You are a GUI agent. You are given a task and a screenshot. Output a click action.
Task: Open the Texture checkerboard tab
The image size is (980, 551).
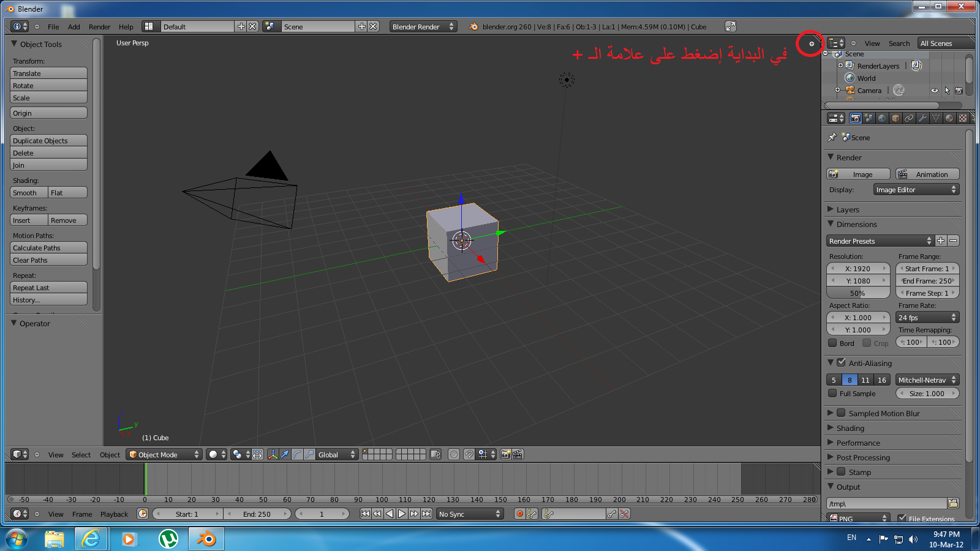click(x=963, y=118)
